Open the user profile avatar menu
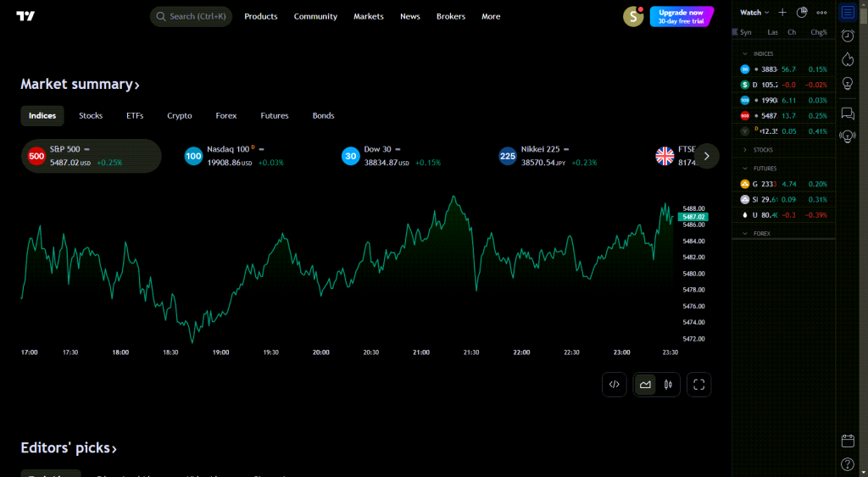 click(x=632, y=17)
